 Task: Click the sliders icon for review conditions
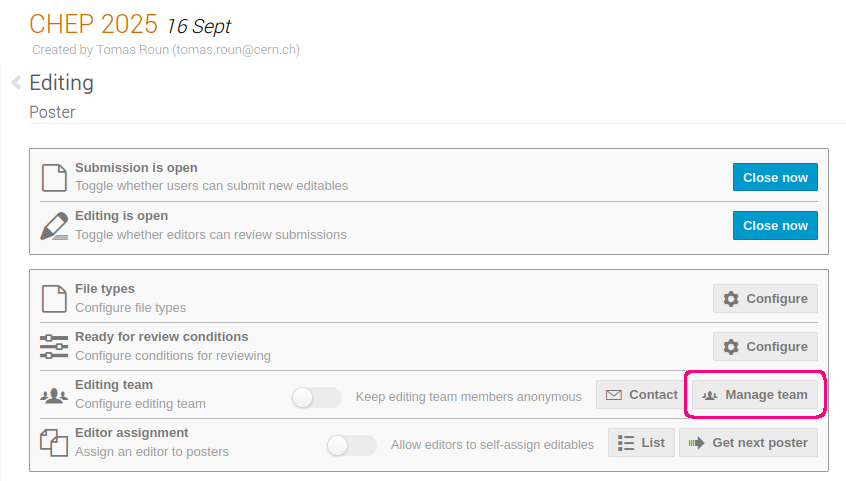click(54, 347)
